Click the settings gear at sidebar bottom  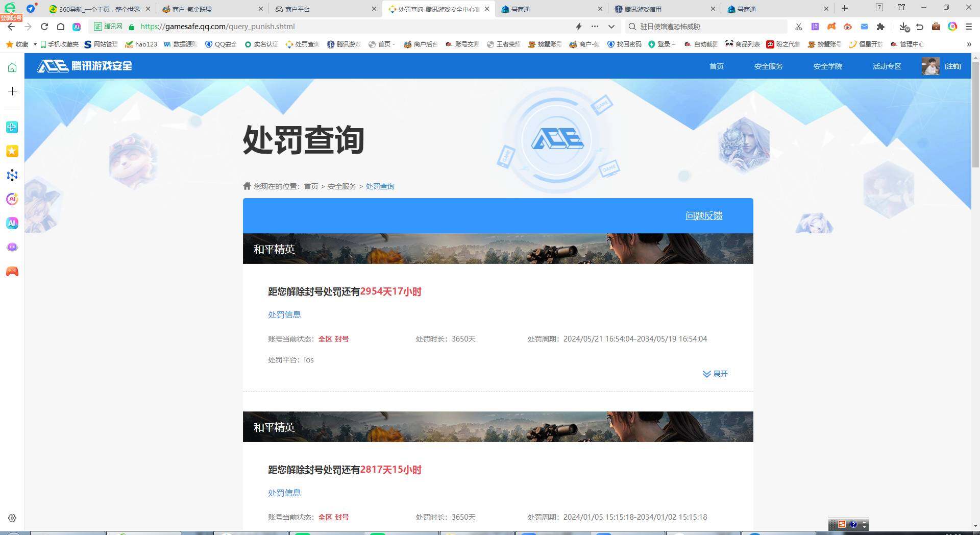click(12, 518)
